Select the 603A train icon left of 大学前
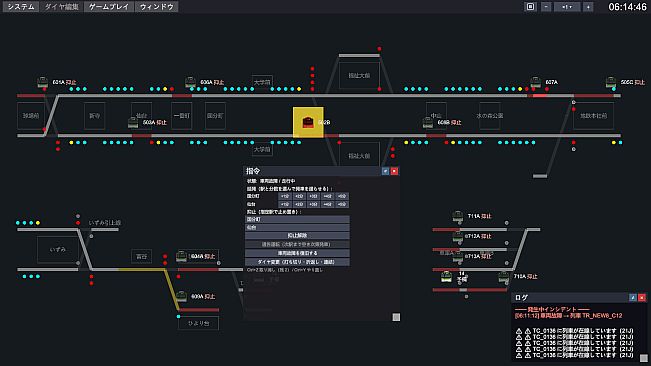651x366 pixels. [x=190, y=82]
